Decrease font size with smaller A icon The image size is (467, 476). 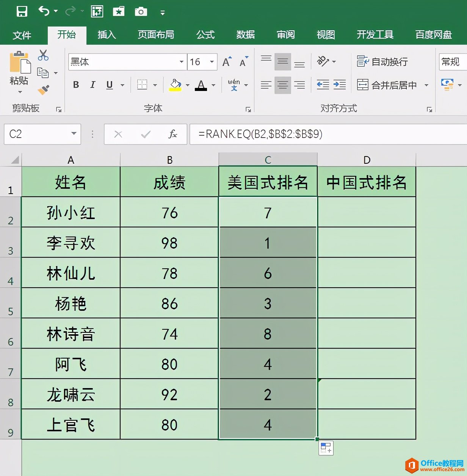(244, 61)
